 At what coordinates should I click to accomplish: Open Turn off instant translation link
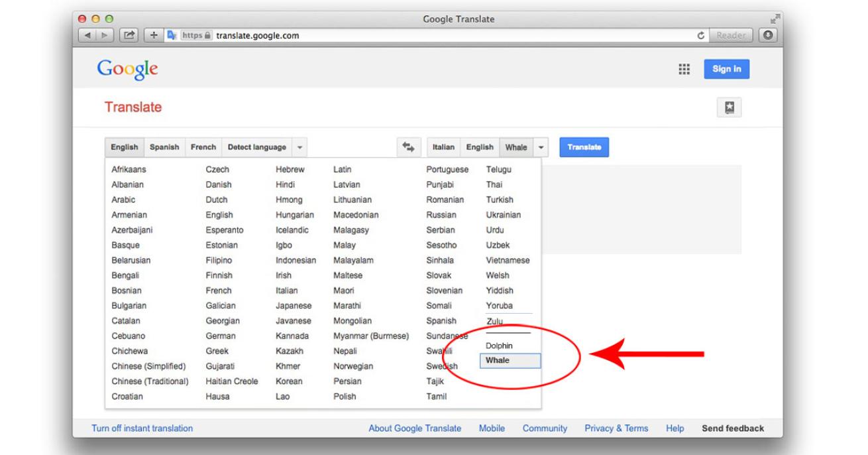(142, 428)
